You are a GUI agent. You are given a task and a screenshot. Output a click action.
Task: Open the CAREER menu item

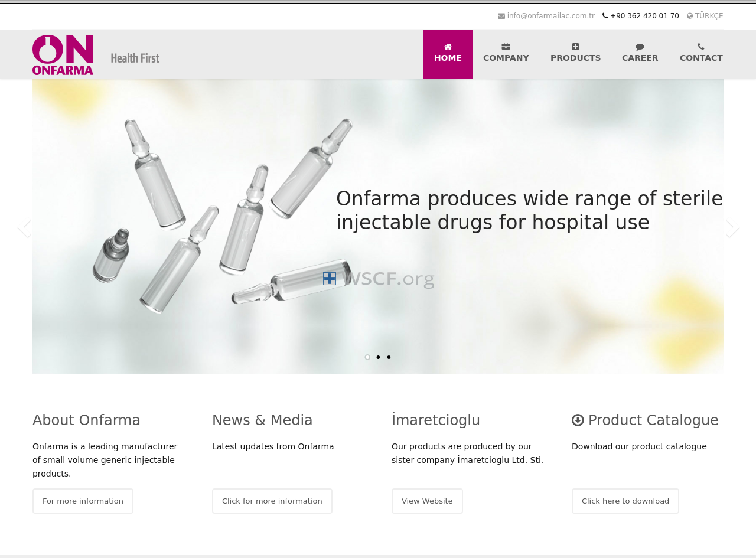point(640,54)
